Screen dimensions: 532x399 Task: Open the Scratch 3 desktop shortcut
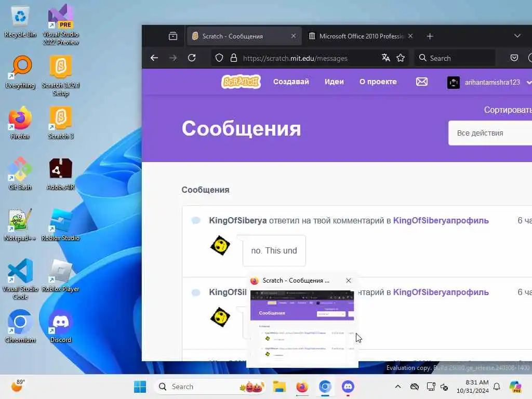click(60, 123)
